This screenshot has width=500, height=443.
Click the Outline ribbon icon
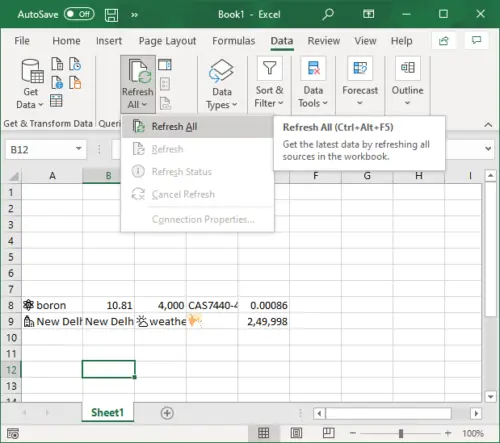(408, 68)
